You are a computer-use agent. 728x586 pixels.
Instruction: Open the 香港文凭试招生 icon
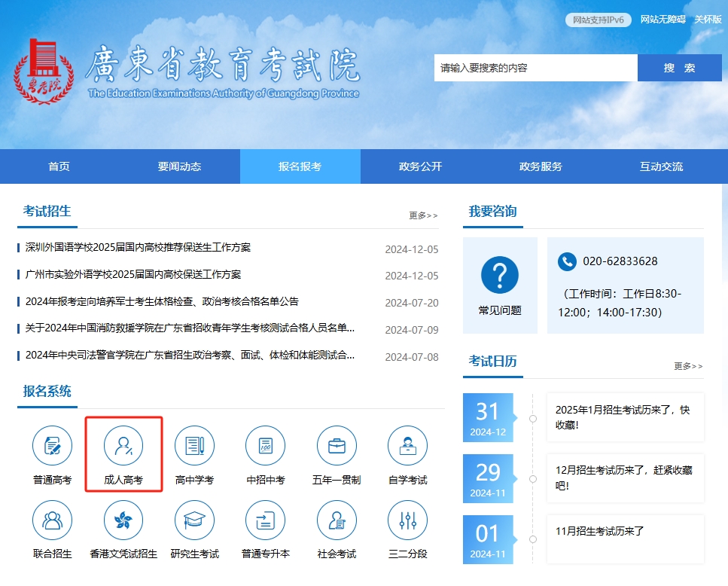[123, 520]
